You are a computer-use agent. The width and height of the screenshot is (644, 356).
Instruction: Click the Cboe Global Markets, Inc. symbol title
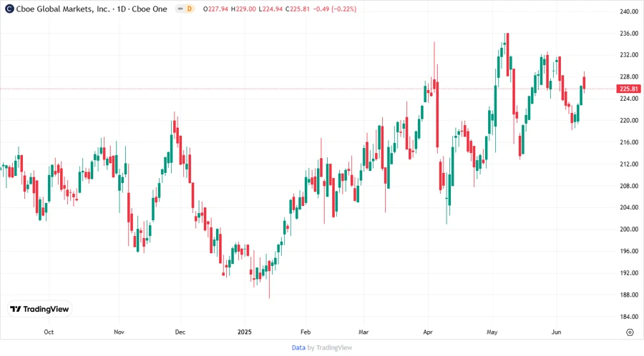[x=63, y=9]
